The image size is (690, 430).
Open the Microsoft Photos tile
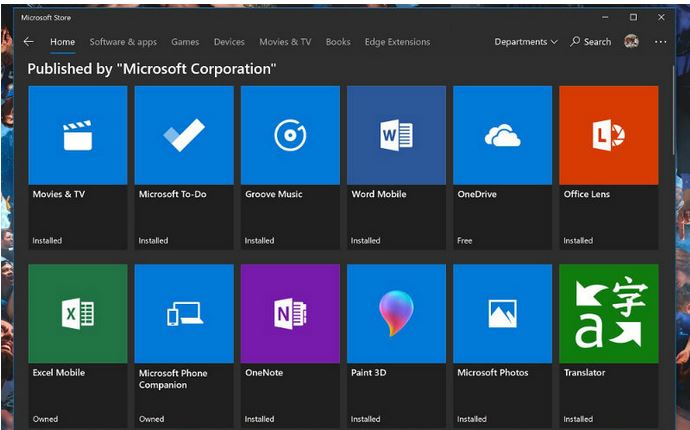(x=502, y=314)
